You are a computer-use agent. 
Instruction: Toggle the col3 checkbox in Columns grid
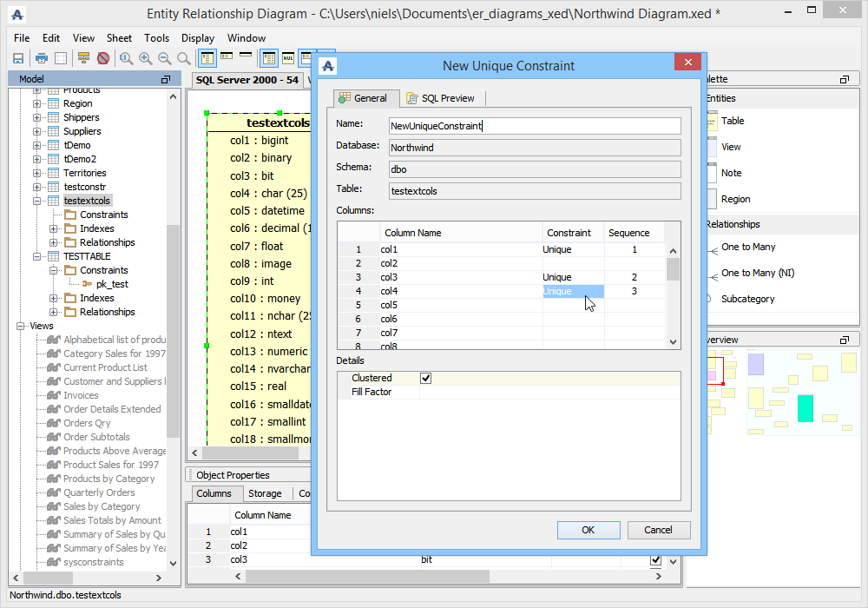click(654, 560)
